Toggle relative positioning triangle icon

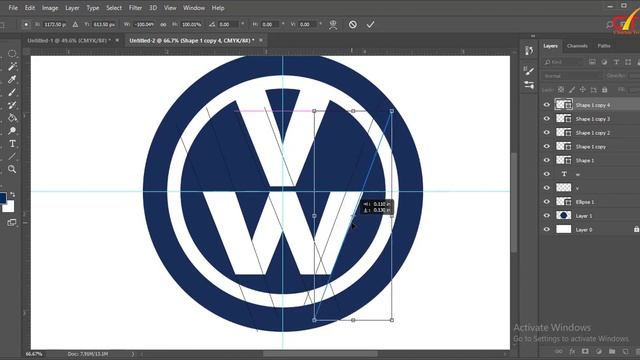76,24
